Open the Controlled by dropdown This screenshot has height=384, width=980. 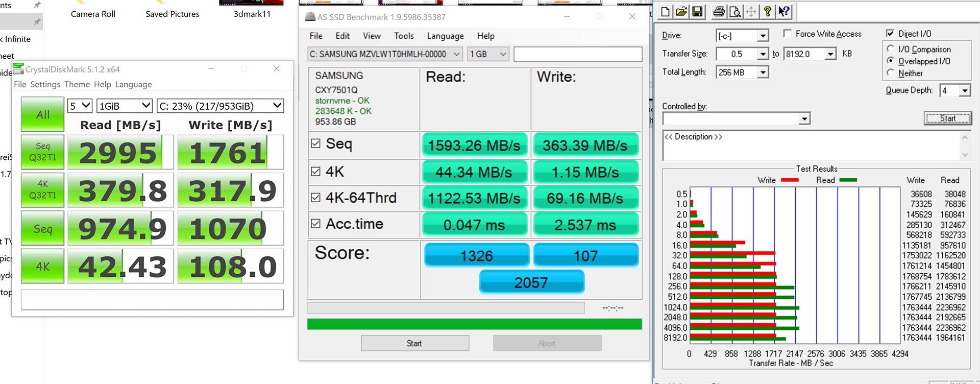click(736, 119)
